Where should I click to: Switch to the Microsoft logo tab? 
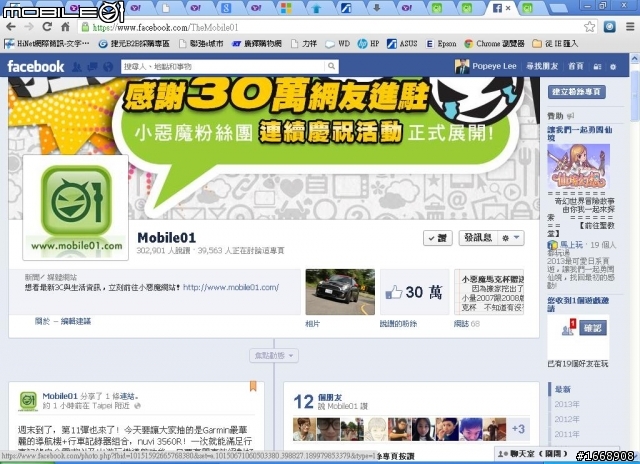(286, 8)
